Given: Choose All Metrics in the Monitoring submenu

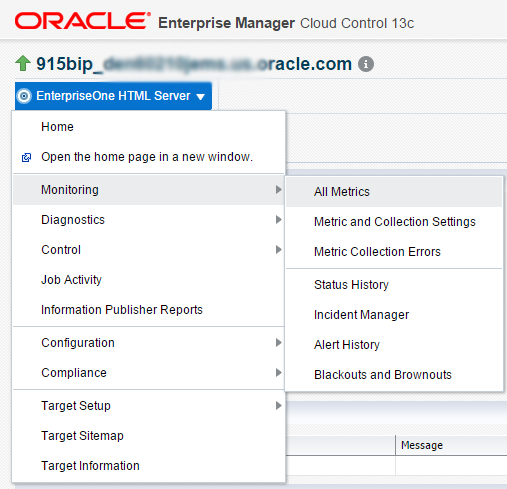Looking at the screenshot, I should coord(394,192).
